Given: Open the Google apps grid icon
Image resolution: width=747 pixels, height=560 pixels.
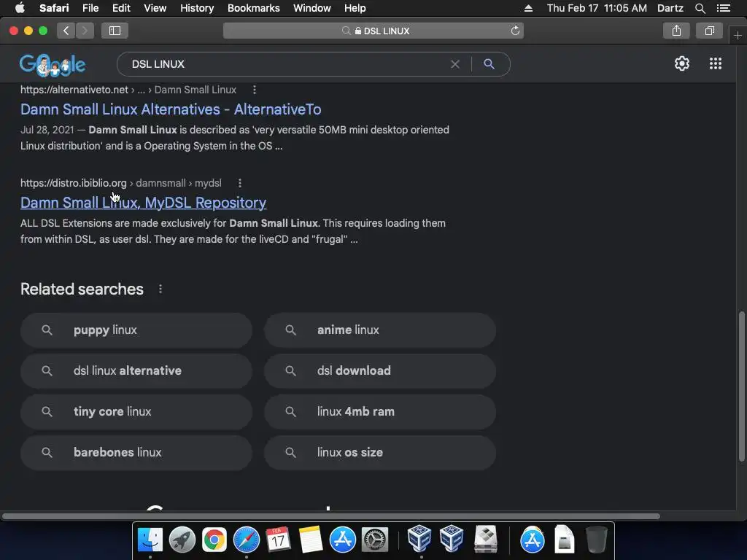Looking at the screenshot, I should tap(715, 63).
